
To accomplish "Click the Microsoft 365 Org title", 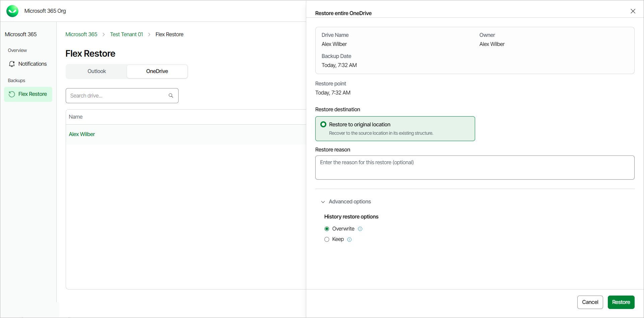I will tap(45, 11).
